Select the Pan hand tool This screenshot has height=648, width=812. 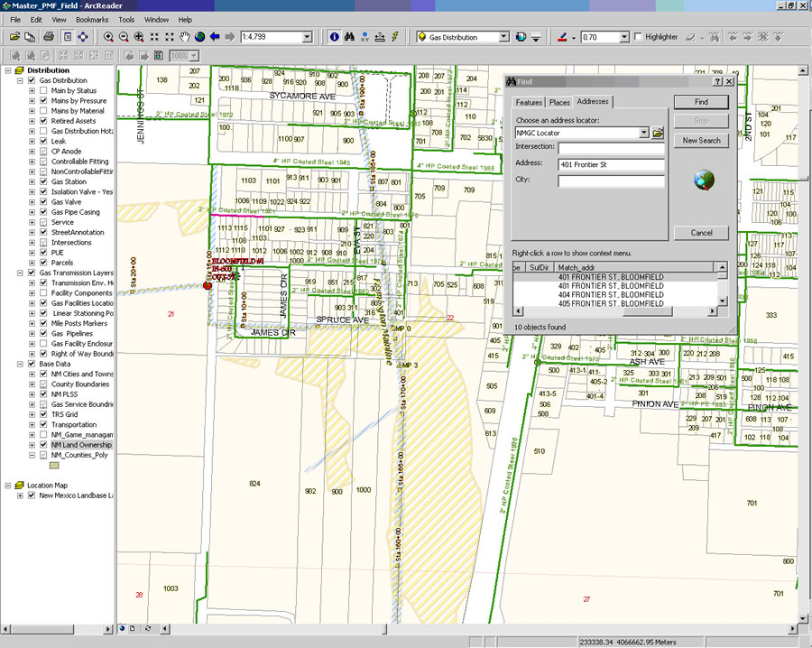click(x=184, y=37)
